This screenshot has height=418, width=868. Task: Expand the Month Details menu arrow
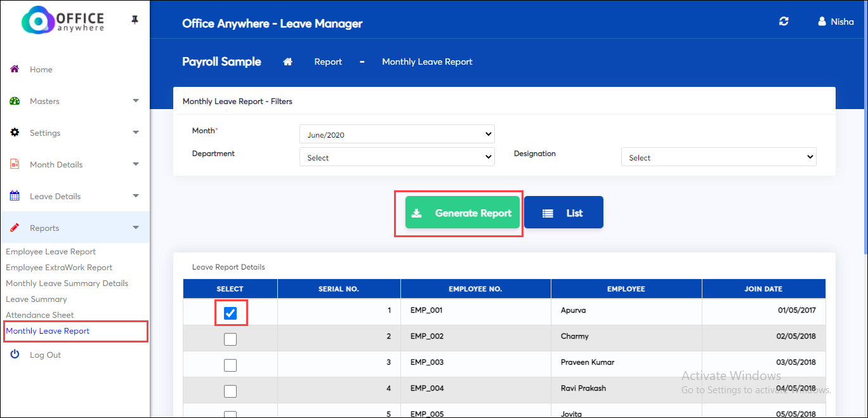tap(136, 164)
